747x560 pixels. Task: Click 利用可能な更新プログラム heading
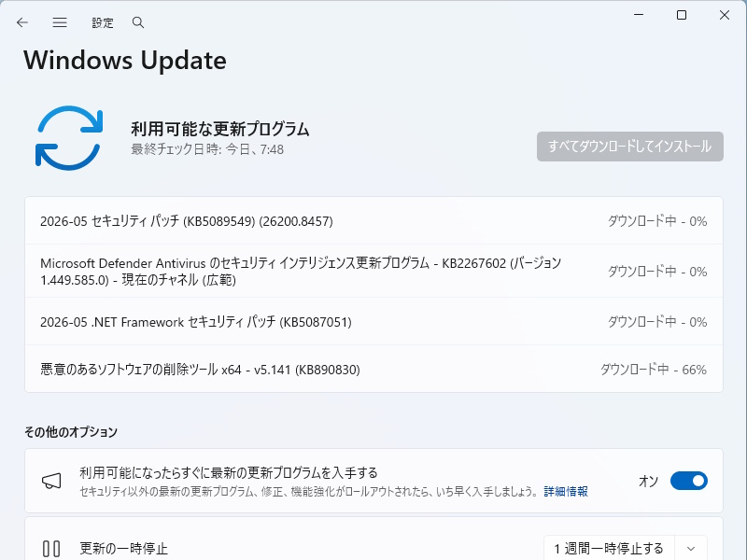coord(220,129)
